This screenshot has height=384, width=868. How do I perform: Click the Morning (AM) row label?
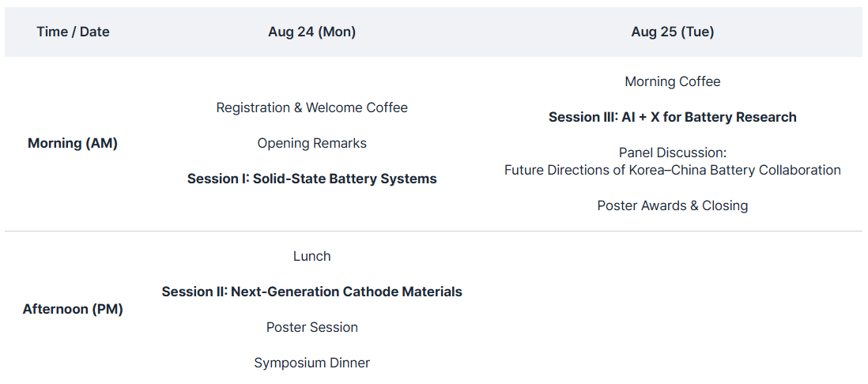pyautogui.click(x=73, y=143)
